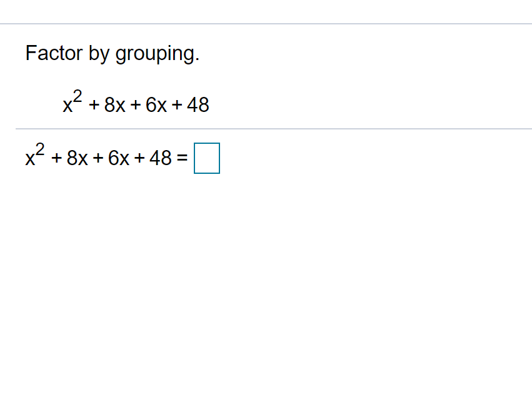Click the 'Factor by grouping' instruction text
532x419 pixels.
point(113,53)
